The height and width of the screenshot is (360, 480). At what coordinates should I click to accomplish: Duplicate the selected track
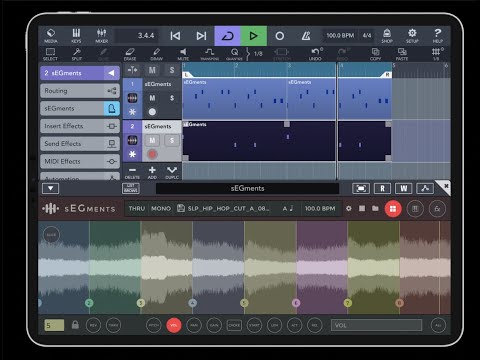coord(172,172)
